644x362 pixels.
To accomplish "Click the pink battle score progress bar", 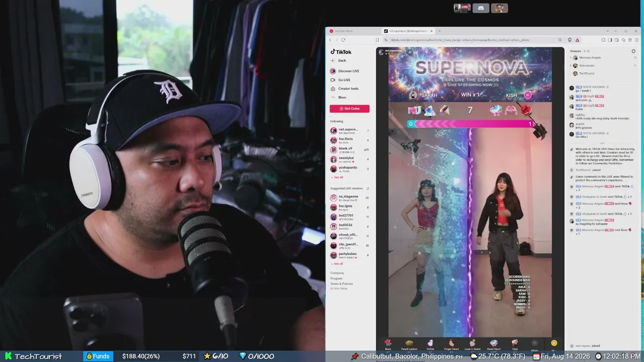I will (x=470, y=124).
